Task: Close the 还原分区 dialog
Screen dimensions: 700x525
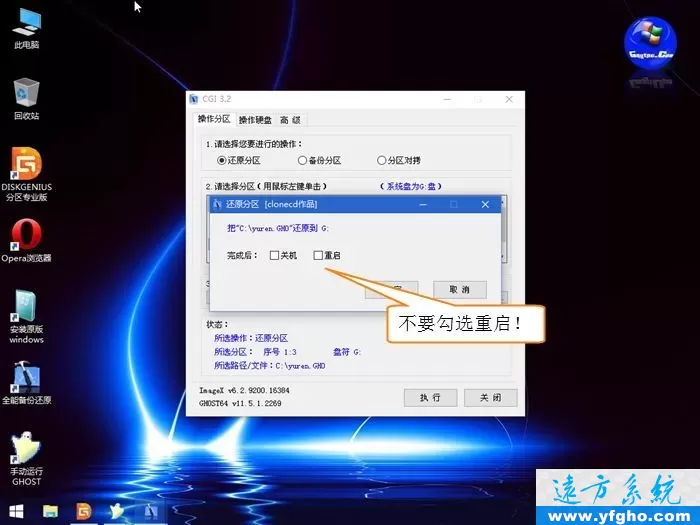Action: (x=485, y=204)
